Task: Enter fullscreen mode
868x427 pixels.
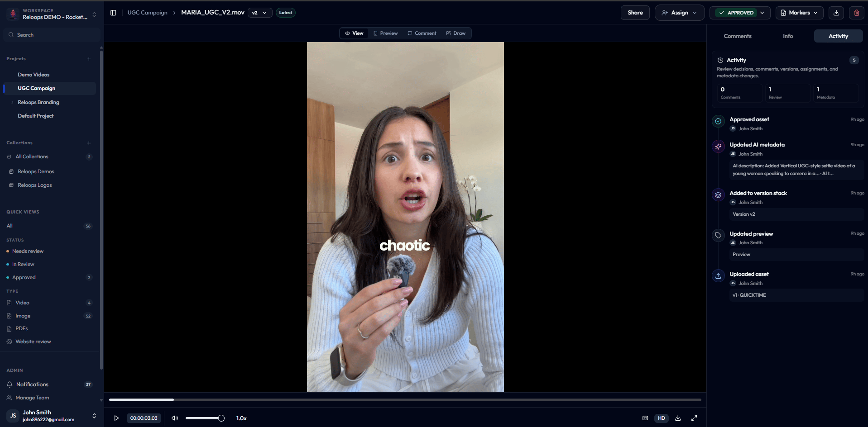Action: (694, 418)
